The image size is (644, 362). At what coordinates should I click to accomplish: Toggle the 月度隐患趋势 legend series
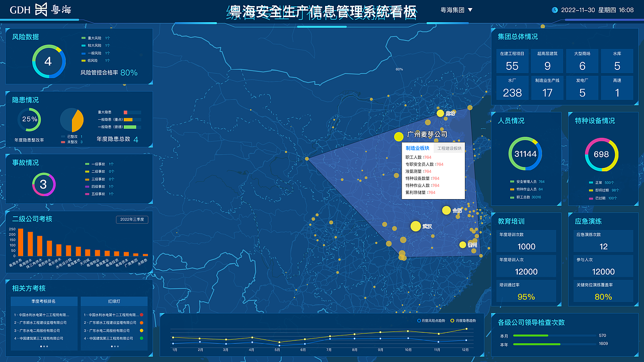[463, 320]
